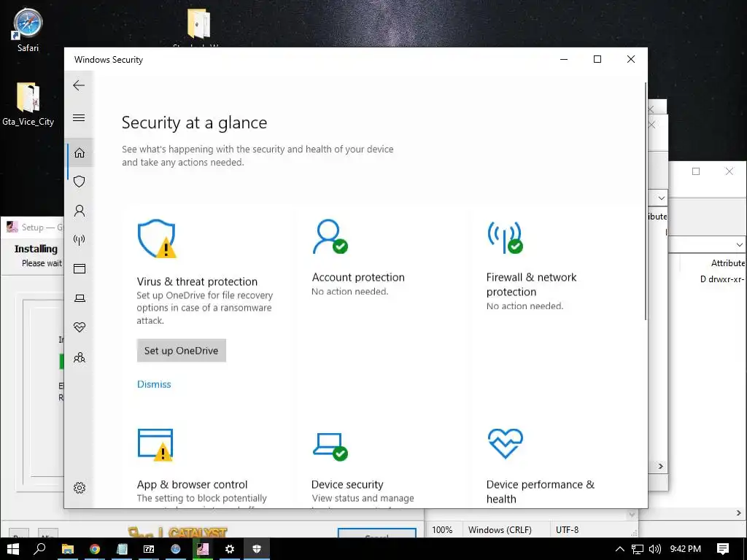The image size is (747, 560).
Task: Open Account protection heading
Action: (x=358, y=277)
